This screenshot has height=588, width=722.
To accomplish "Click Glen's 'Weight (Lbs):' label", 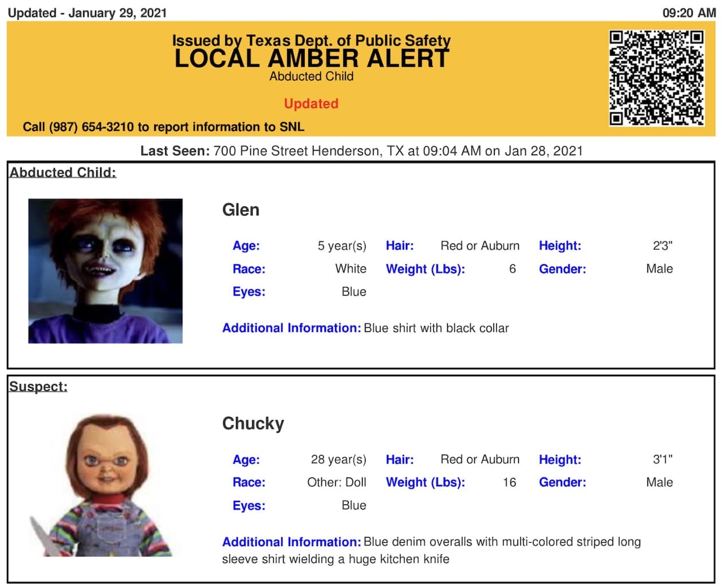I will tap(425, 269).
